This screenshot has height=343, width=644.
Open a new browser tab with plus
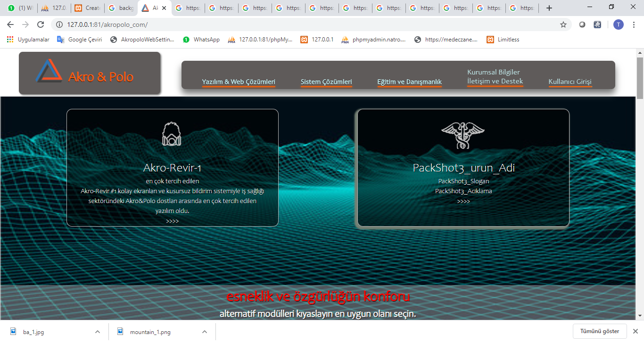(x=549, y=8)
